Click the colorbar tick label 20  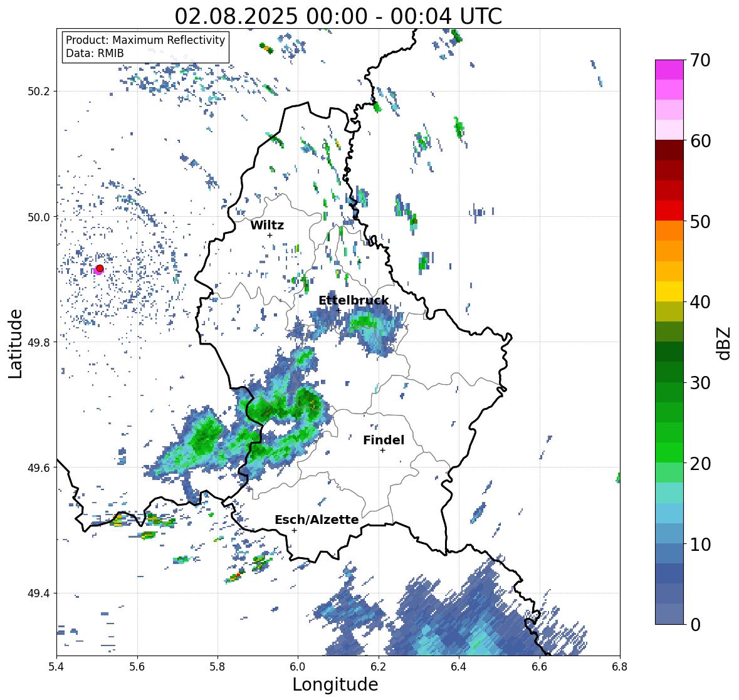700,464
